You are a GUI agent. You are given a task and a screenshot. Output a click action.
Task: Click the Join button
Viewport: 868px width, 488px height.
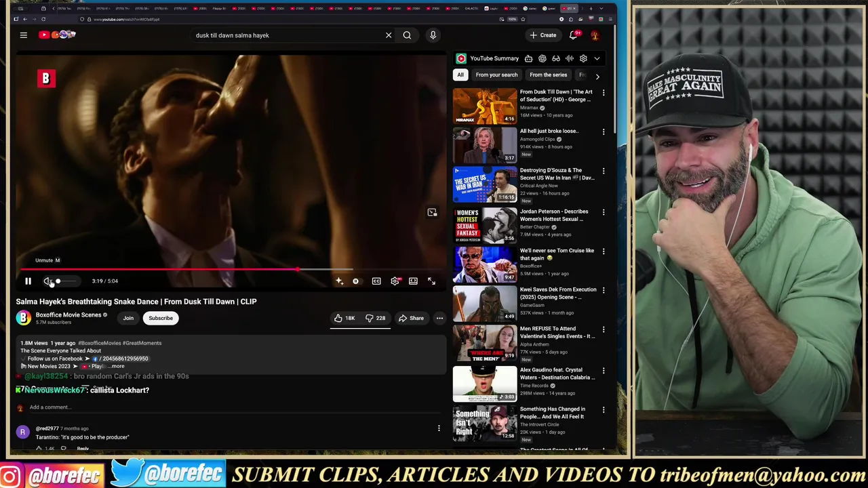click(128, 318)
